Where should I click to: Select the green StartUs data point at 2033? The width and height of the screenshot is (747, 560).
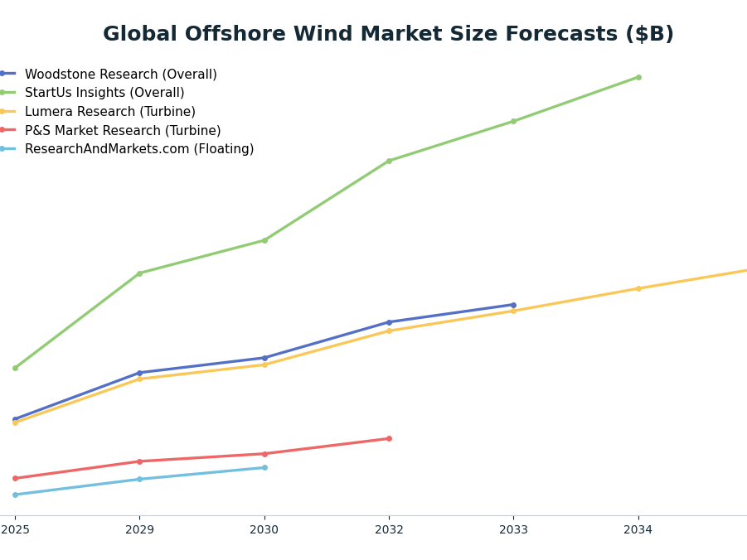click(513, 122)
